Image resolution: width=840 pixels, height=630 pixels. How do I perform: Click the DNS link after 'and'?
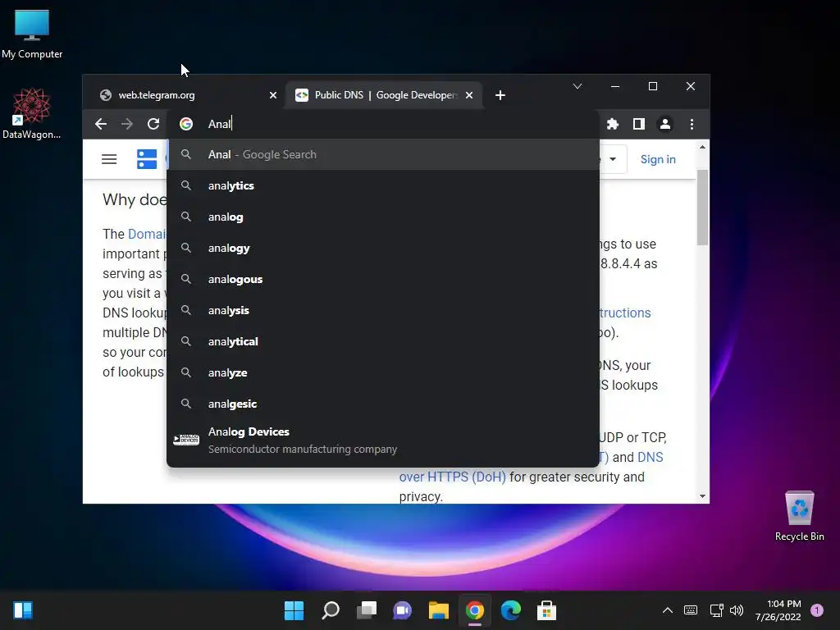coord(650,457)
